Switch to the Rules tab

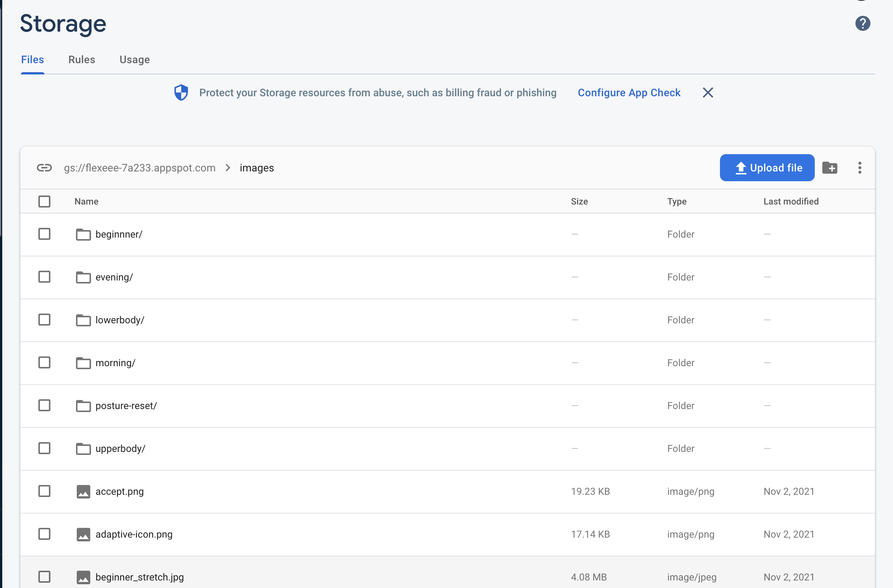coord(82,60)
